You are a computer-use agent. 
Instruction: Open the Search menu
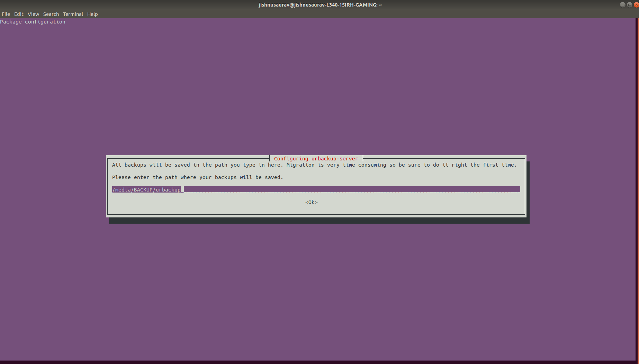(x=51, y=14)
